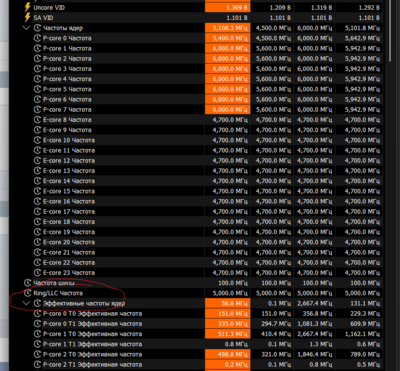
Task: Click the clock icon beside Частота шины
Action: coord(28,283)
